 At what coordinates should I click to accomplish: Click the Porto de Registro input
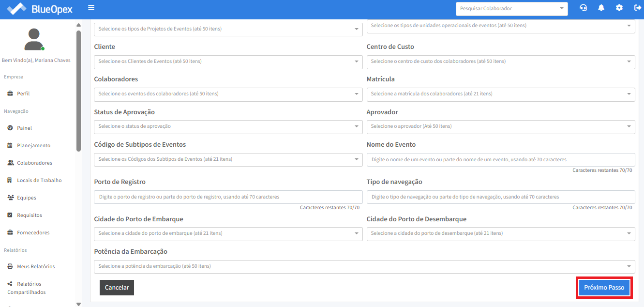click(x=228, y=197)
